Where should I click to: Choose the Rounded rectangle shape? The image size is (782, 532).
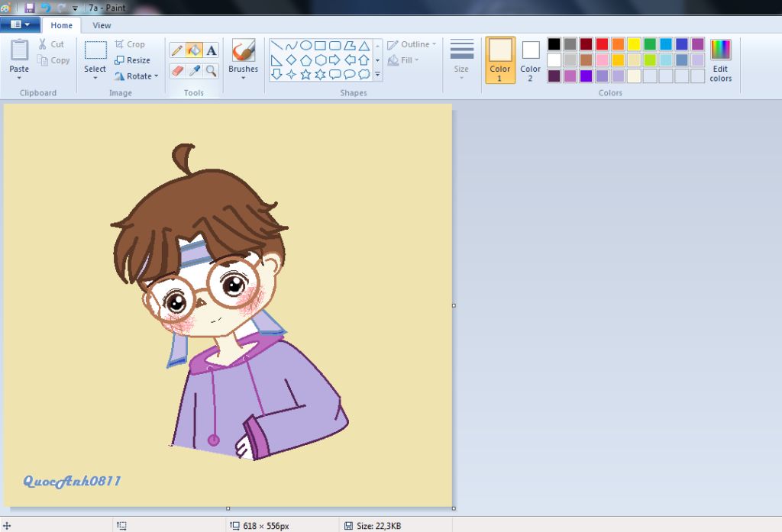pyautogui.click(x=334, y=46)
